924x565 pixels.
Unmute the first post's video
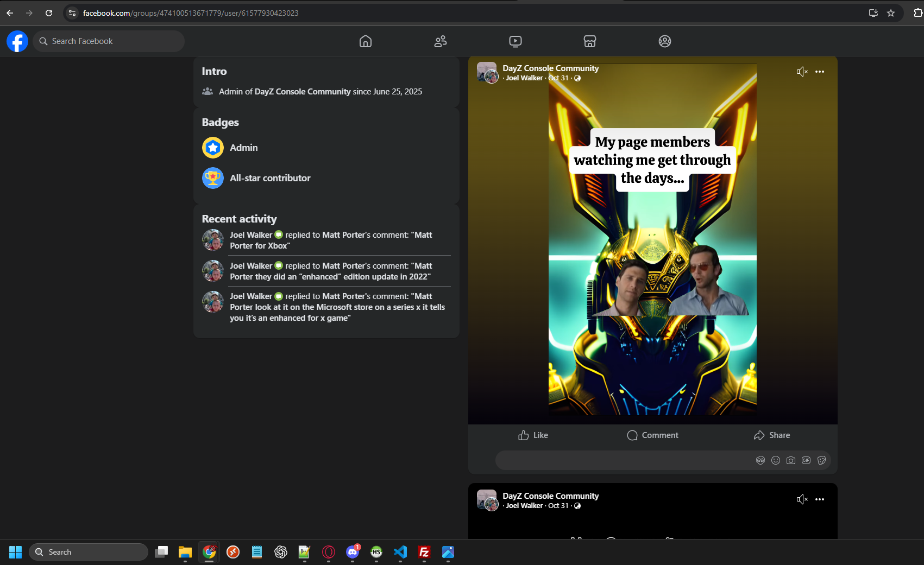802,72
